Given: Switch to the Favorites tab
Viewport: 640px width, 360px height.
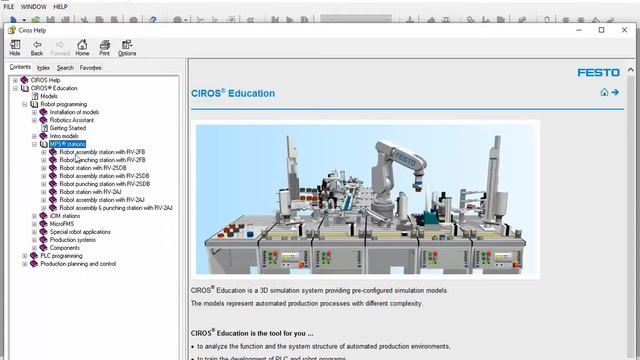Looking at the screenshot, I should 90,68.
